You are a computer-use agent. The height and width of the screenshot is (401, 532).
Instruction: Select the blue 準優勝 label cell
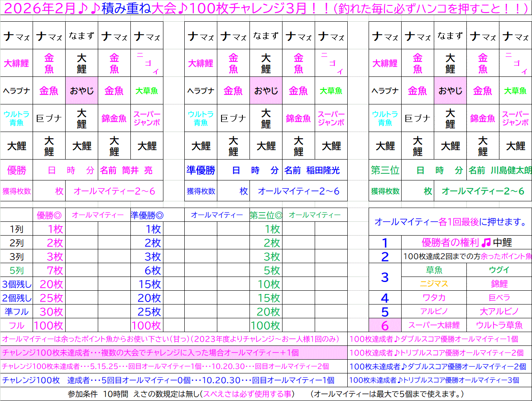pos(201,170)
